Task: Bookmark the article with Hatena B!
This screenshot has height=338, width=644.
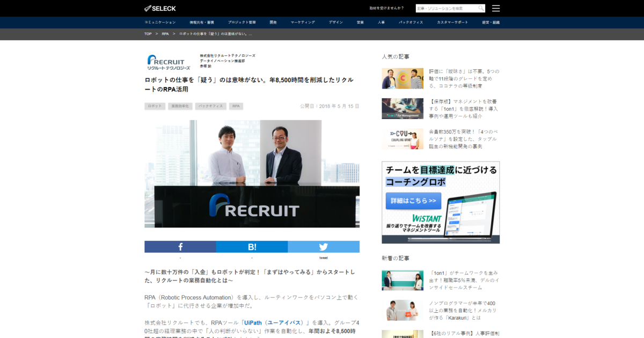Action: click(252, 247)
